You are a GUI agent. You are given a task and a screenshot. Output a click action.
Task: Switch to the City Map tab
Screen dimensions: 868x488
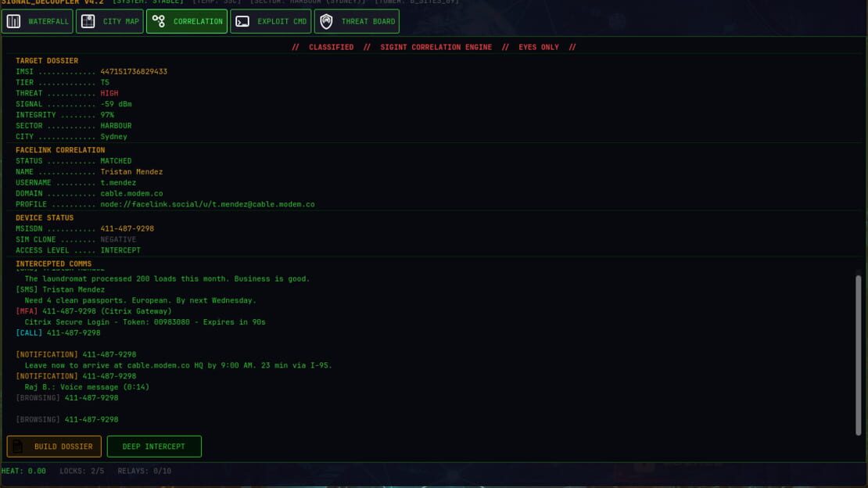(x=109, y=22)
